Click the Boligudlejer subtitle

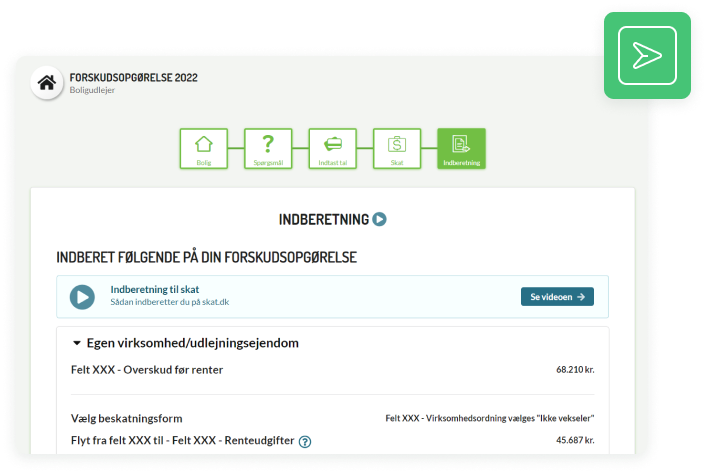click(92, 90)
